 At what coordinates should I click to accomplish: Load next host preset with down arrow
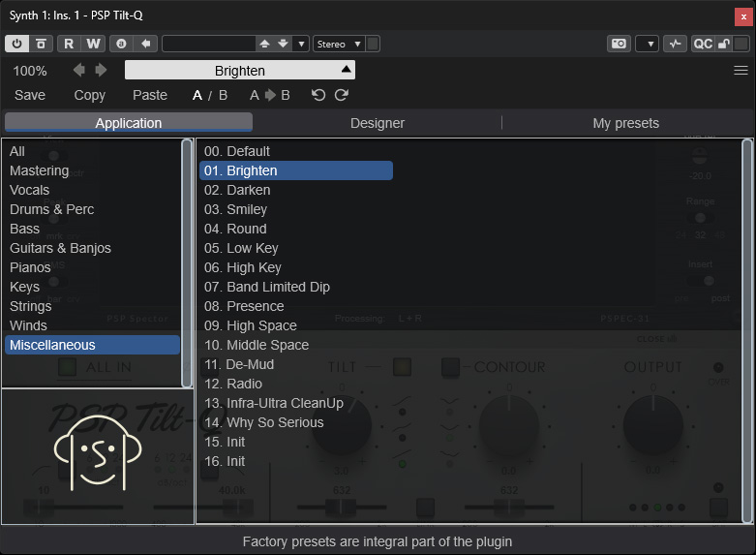(x=283, y=44)
